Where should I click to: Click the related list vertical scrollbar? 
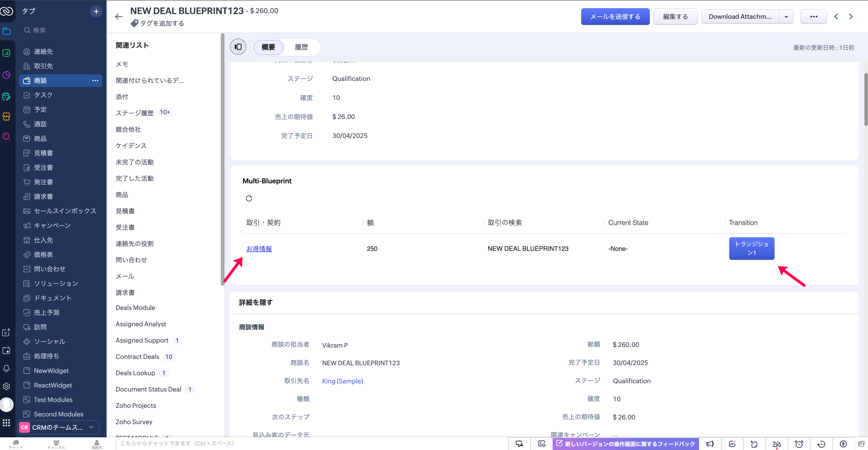pos(222,158)
